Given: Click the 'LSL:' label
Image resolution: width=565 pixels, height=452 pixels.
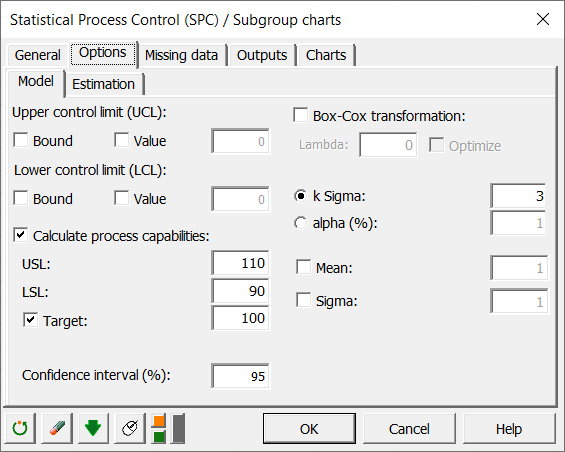Looking at the screenshot, I should pos(35,292).
